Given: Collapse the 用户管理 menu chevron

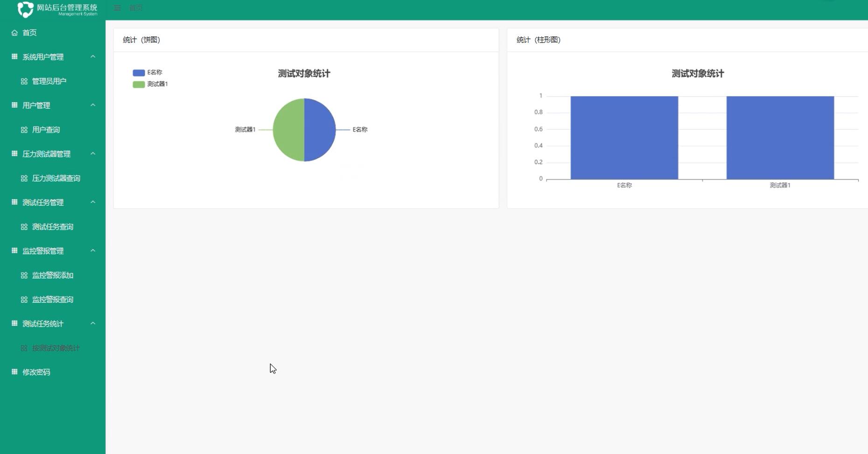Looking at the screenshot, I should (x=93, y=105).
